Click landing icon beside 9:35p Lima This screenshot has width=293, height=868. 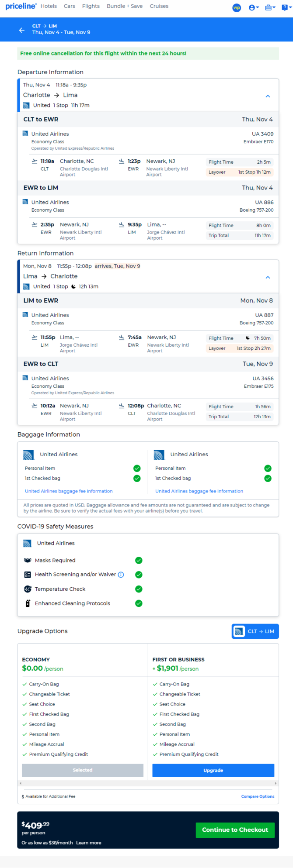[x=122, y=224]
